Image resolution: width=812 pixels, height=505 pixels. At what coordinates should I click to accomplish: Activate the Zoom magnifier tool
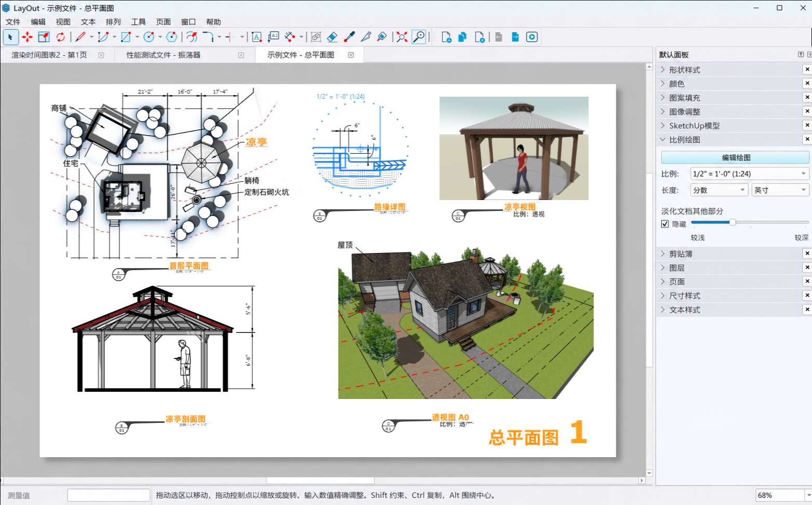418,37
